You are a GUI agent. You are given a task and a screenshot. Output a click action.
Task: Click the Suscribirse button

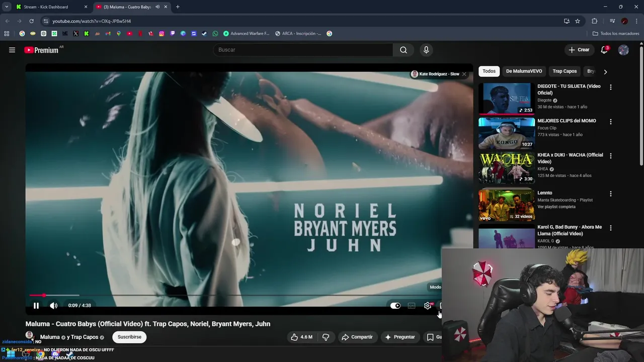(x=129, y=337)
